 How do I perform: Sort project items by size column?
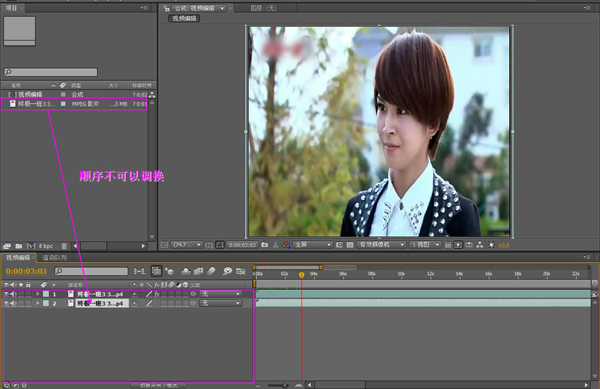113,85
